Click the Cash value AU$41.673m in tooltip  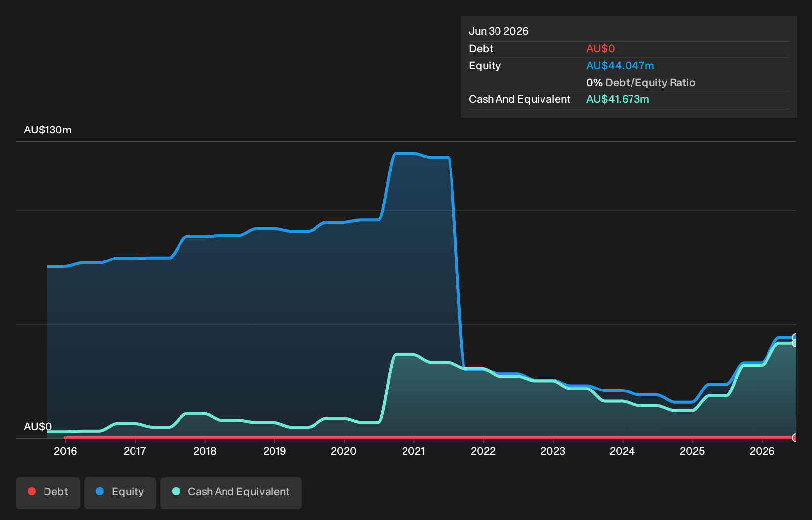tap(618, 99)
